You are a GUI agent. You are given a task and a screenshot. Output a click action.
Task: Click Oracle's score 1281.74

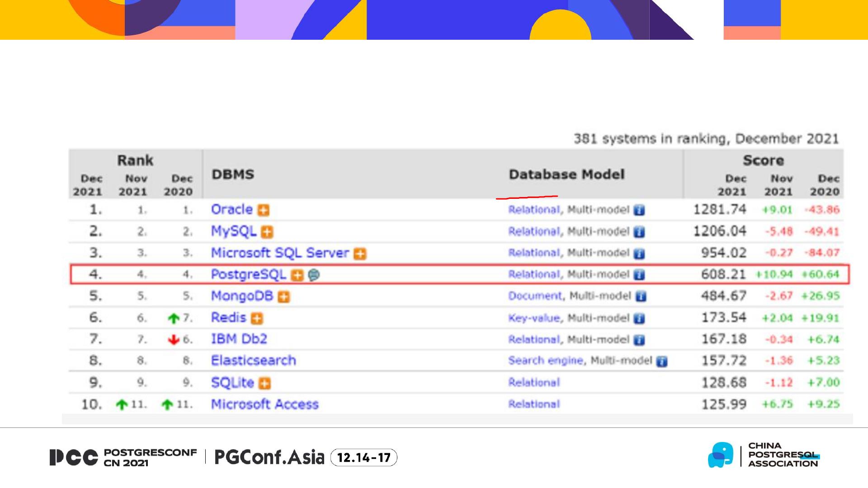[720, 210]
